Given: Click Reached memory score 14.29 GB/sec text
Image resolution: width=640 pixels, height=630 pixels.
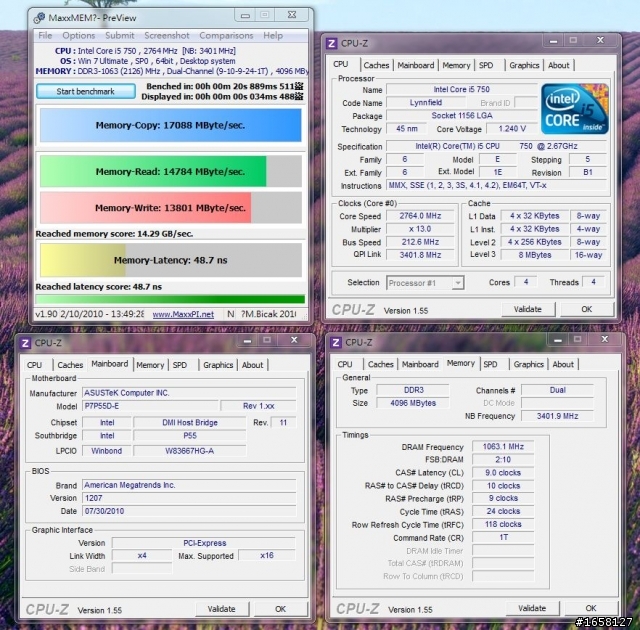Looking at the screenshot, I should (x=114, y=234).
